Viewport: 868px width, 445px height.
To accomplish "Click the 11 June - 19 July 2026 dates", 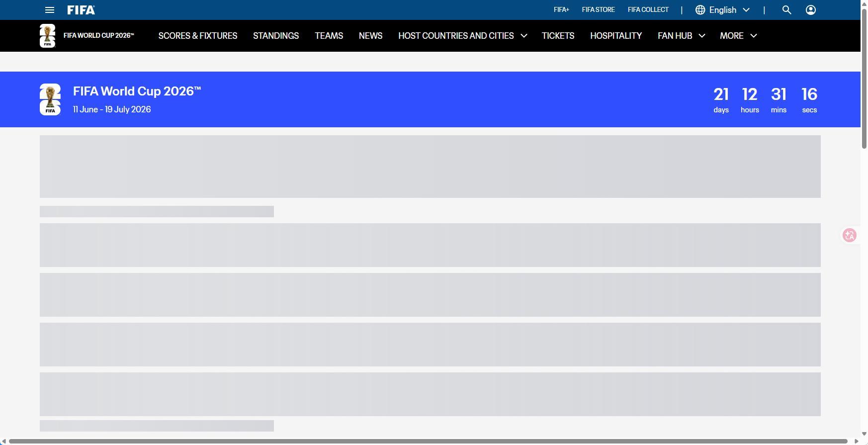I will coord(112,109).
